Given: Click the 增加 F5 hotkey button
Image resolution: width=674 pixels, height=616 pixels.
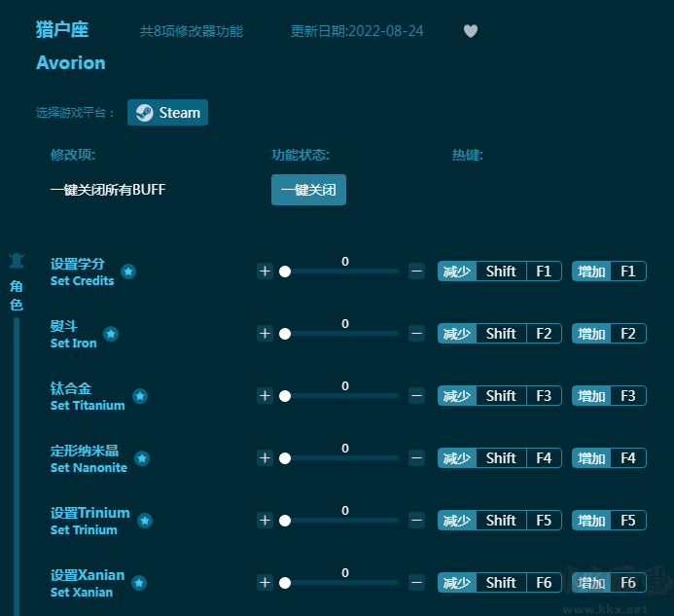Looking at the screenshot, I should pyautogui.click(x=609, y=521).
